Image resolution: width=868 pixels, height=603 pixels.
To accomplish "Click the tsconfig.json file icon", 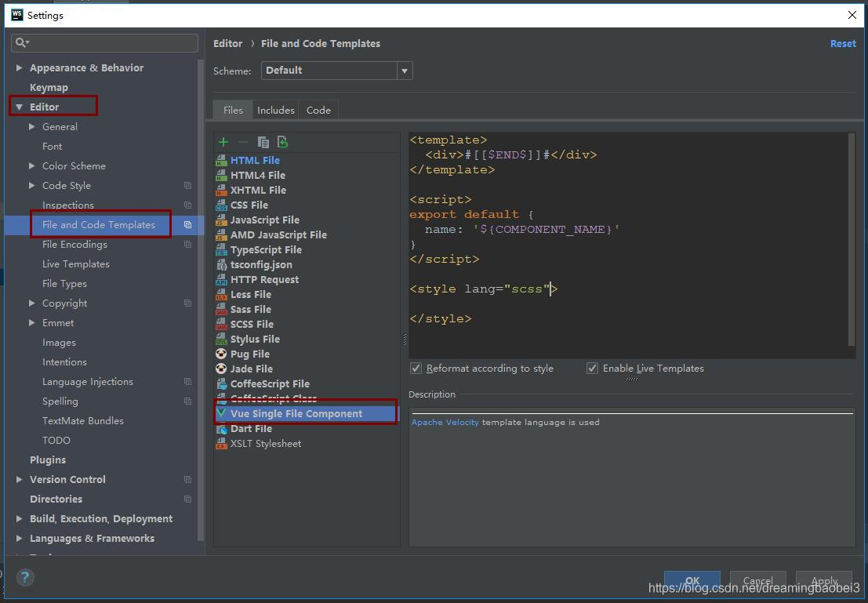I will click(x=221, y=265).
